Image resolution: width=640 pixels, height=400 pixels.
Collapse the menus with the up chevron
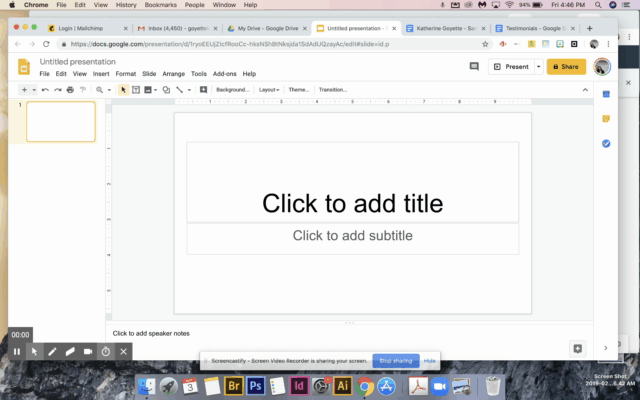[585, 90]
